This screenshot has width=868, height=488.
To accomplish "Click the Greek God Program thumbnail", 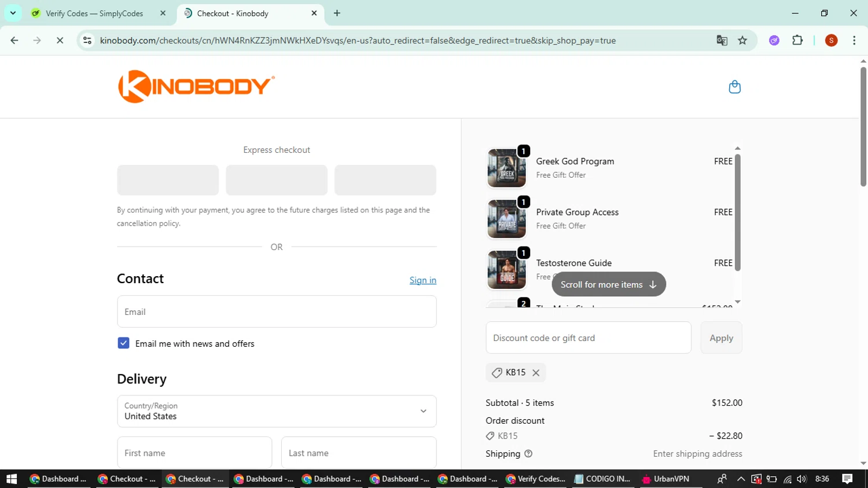I will pos(507,168).
